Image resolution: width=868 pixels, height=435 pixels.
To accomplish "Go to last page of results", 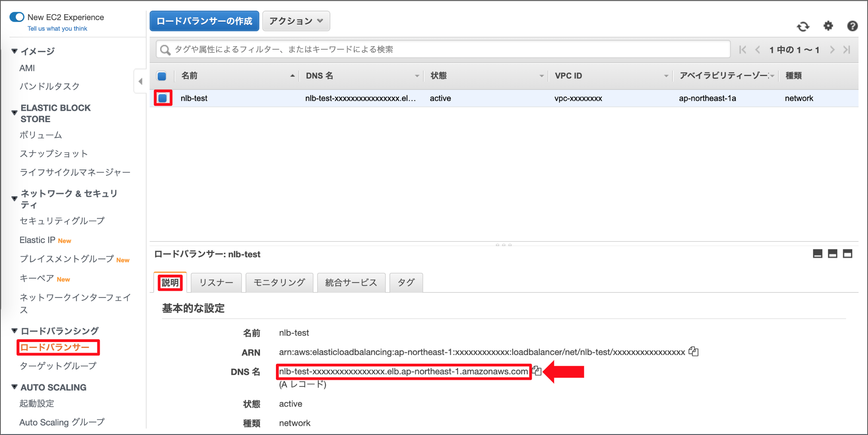I will (847, 50).
